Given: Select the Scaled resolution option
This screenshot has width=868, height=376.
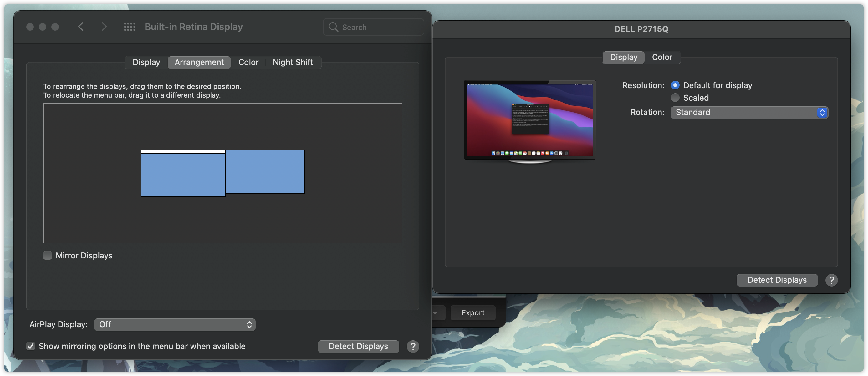Looking at the screenshot, I should pos(675,97).
